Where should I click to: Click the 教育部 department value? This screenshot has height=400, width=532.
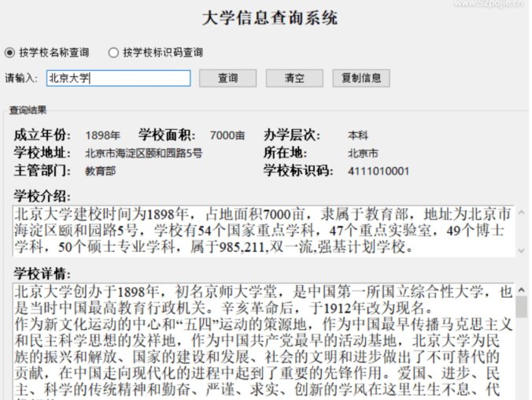click(x=101, y=171)
